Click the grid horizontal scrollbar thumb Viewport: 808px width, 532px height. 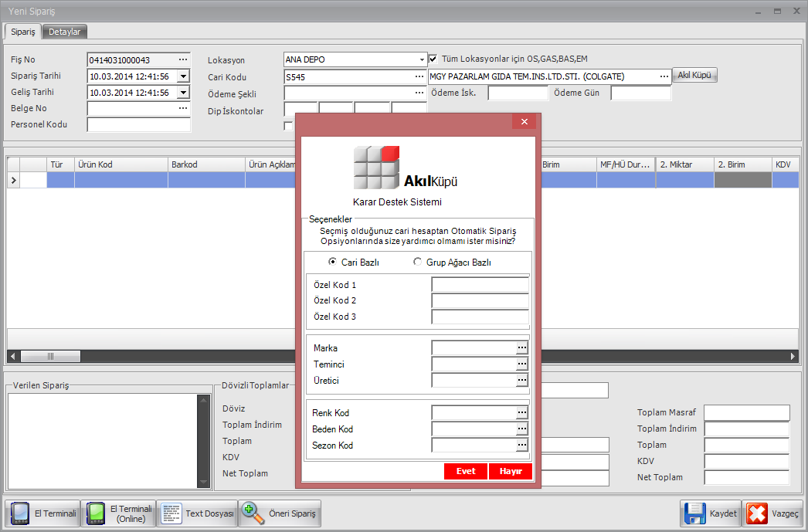click(x=50, y=356)
